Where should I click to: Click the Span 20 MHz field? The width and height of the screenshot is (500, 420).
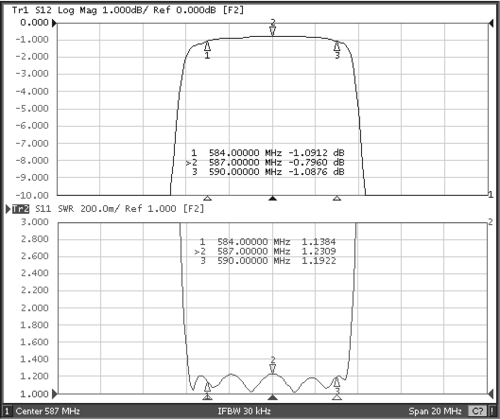[x=435, y=411]
